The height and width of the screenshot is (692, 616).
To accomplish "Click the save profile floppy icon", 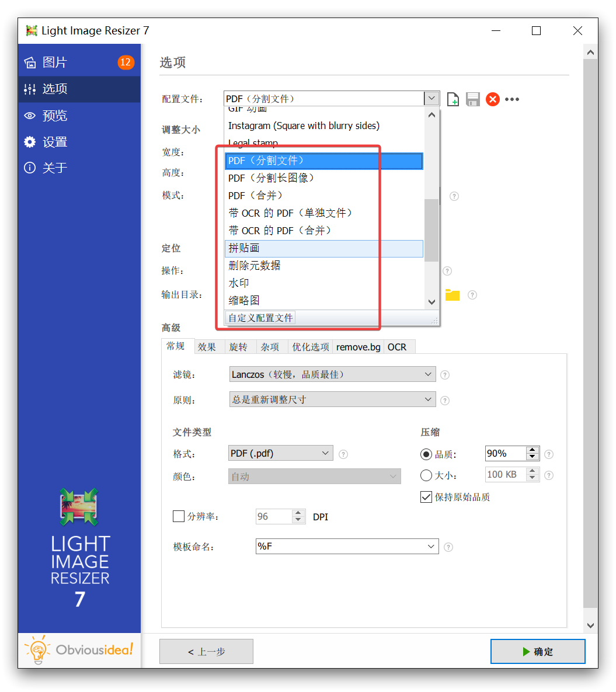I will [472, 99].
